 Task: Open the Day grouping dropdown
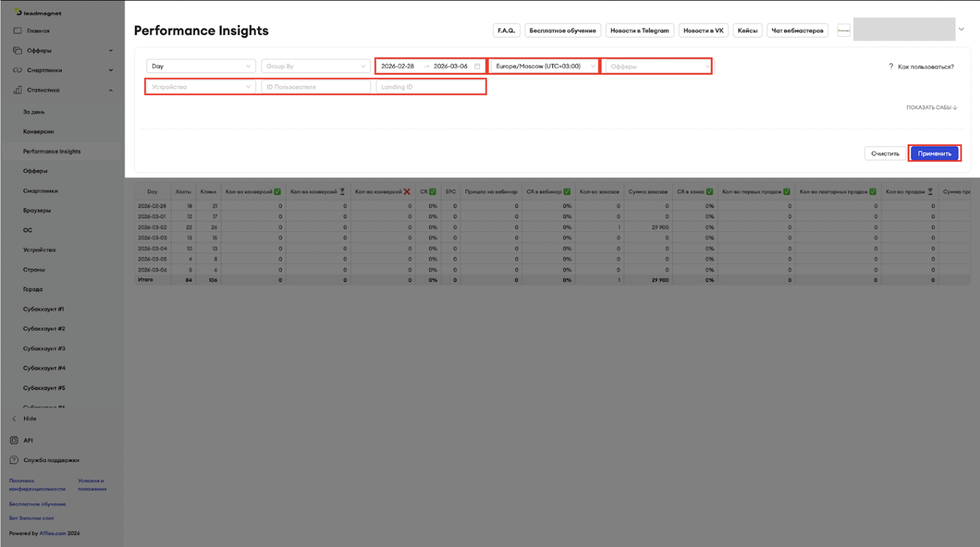(x=201, y=66)
